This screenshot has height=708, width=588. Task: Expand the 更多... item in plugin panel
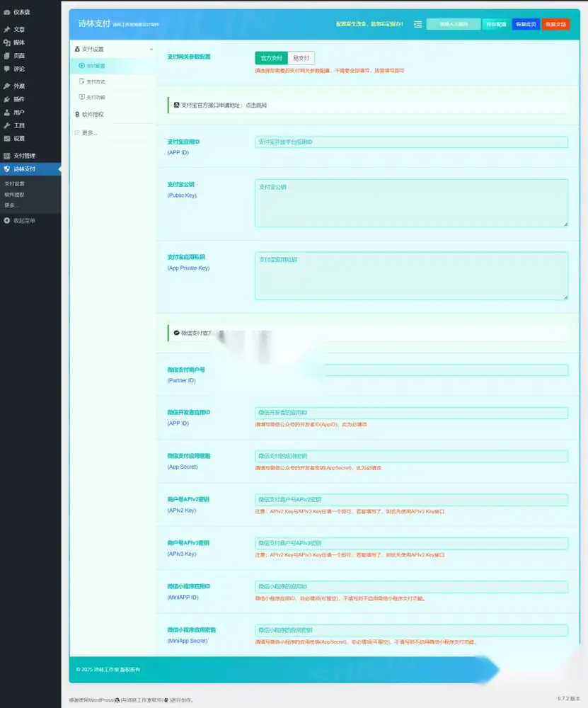coord(89,133)
